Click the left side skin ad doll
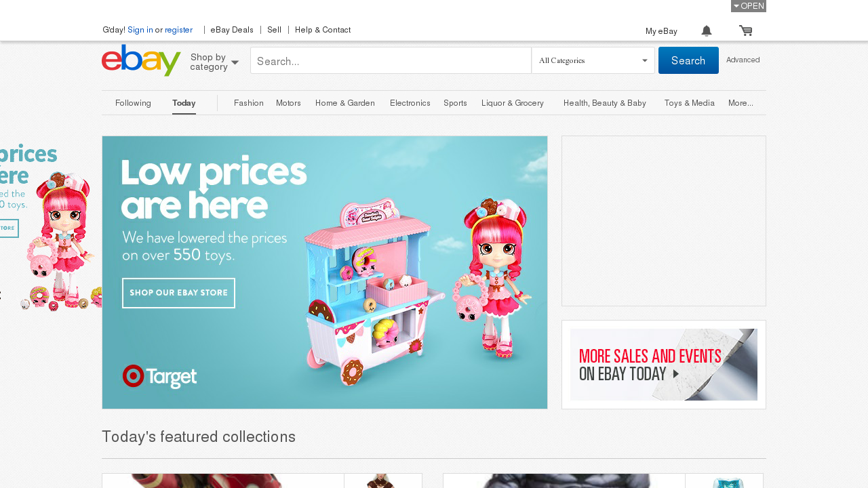 pos(61,241)
